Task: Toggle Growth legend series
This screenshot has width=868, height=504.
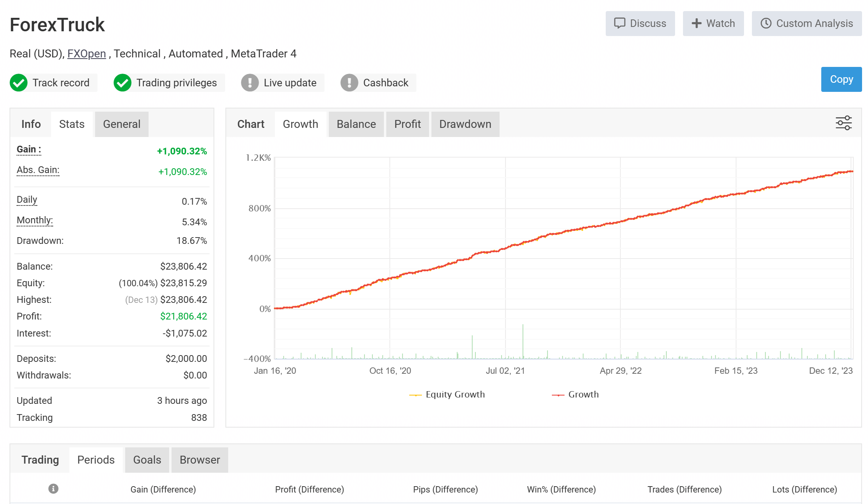Action: [x=575, y=394]
